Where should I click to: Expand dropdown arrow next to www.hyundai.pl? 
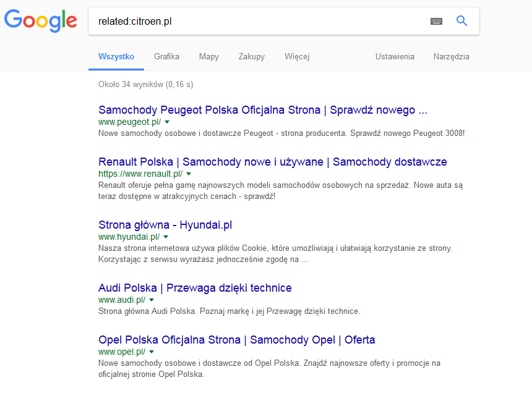(166, 237)
